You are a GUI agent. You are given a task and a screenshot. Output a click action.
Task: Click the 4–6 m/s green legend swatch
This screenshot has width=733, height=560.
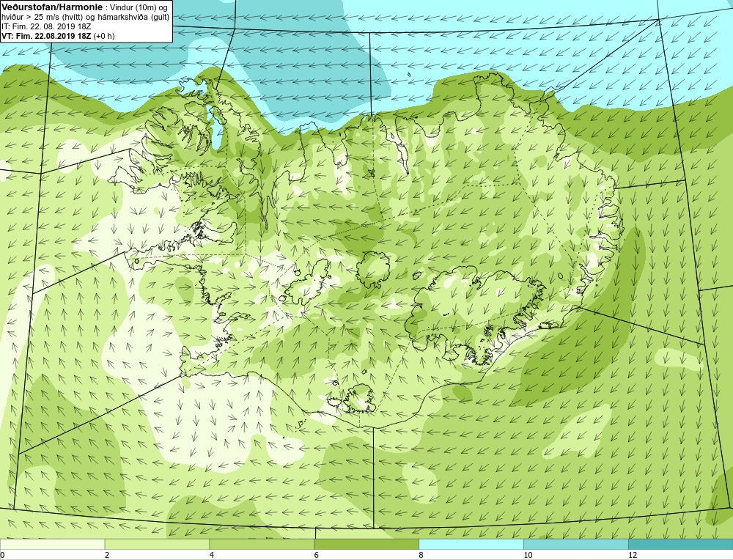pyautogui.click(x=262, y=544)
